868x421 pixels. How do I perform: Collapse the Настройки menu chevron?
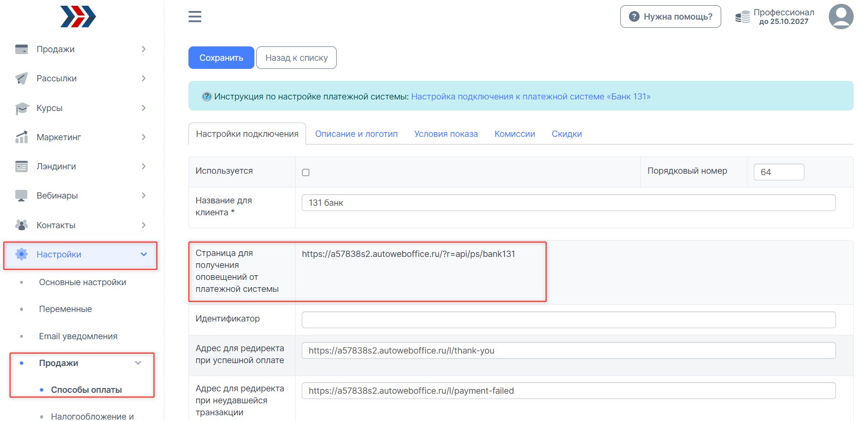pos(143,255)
